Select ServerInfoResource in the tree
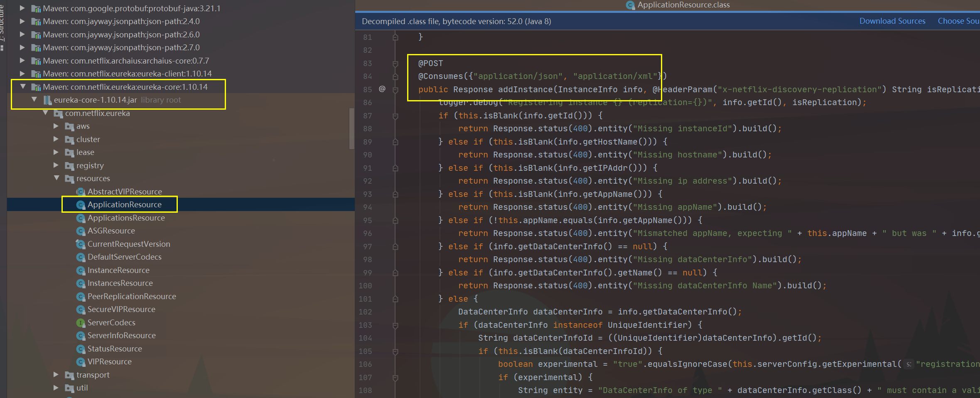Image resolution: width=980 pixels, height=398 pixels. click(x=121, y=335)
